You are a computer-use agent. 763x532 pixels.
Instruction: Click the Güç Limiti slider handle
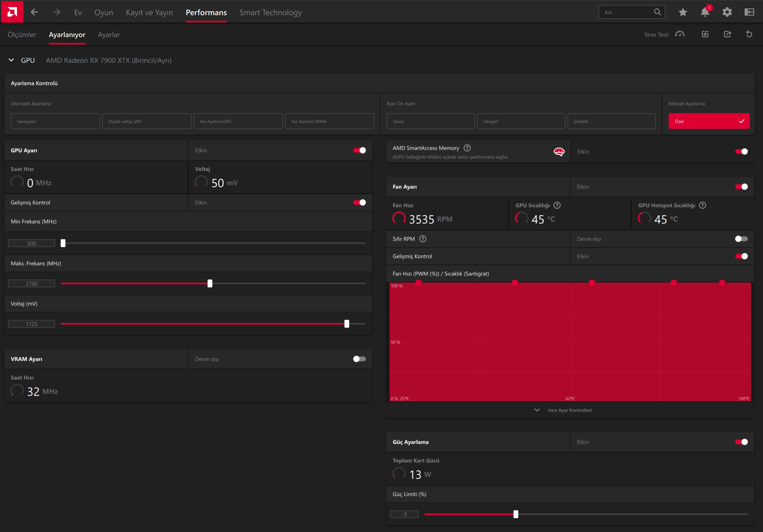point(516,514)
